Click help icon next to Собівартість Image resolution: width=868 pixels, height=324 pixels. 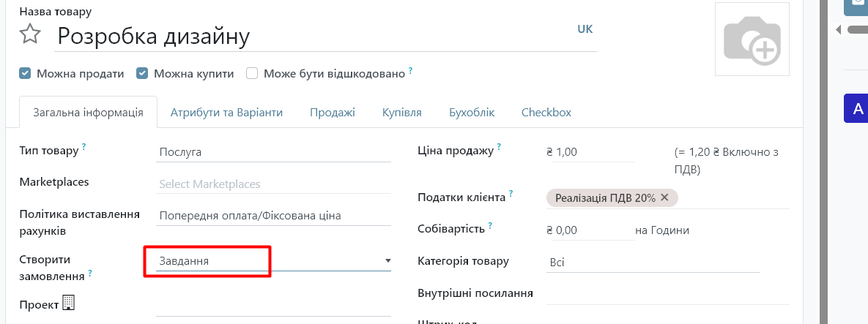[x=490, y=226]
